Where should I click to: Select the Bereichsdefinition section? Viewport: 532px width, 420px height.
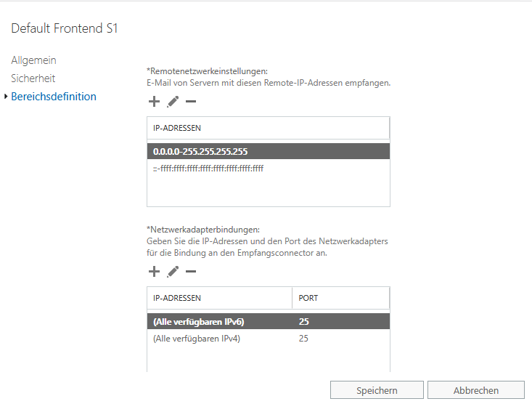point(54,97)
